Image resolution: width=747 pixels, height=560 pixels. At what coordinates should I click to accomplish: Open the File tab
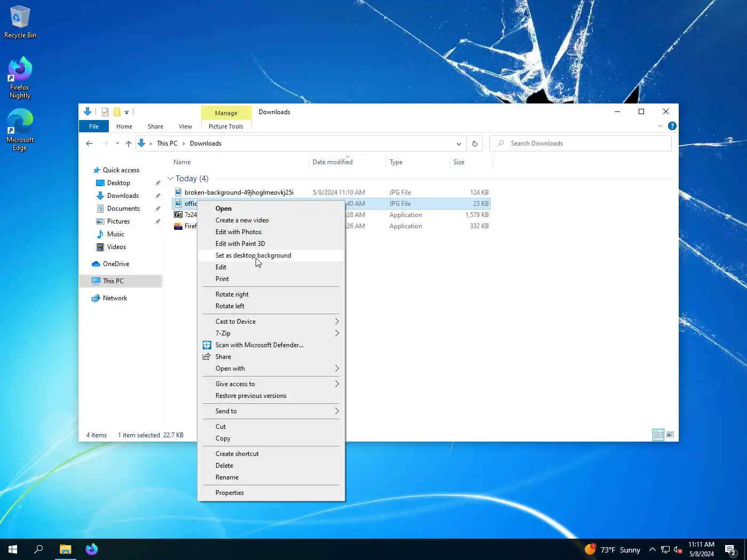94,126
